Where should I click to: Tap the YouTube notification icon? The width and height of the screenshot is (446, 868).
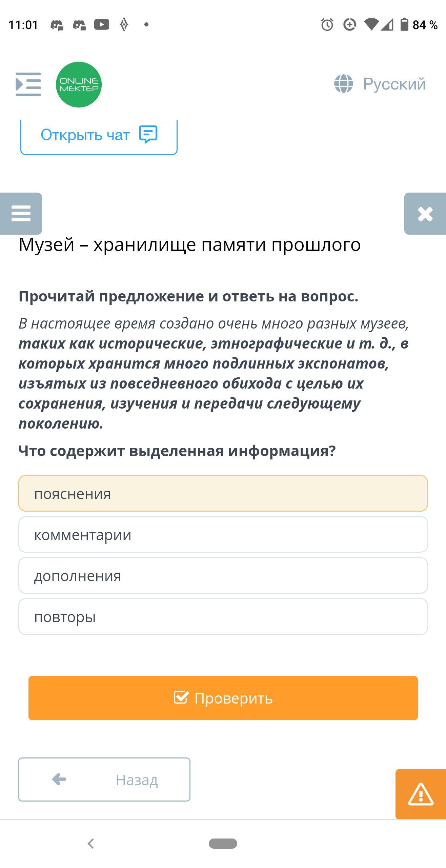pos(102,25)
